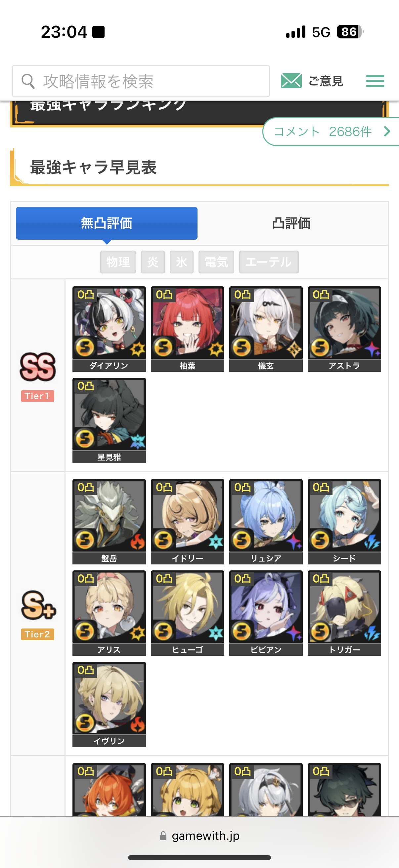Open 星見雅 character icon

click(x=109, y=420)
